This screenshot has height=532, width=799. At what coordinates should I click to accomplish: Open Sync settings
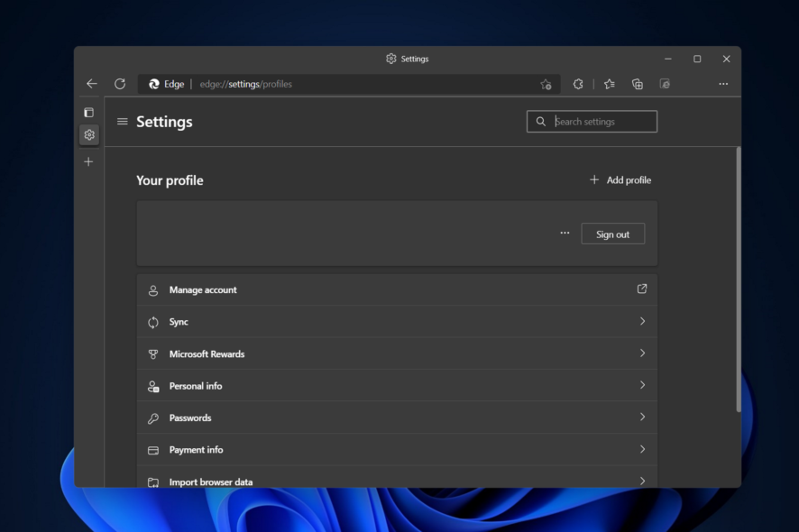click(x=397, y=322)
